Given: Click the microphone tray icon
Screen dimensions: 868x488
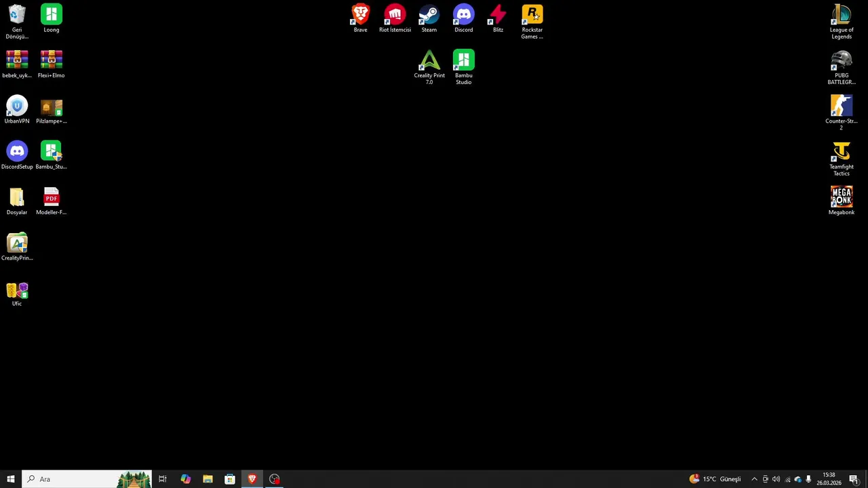Looking at the screenshot, I should (x=808, y=479).
